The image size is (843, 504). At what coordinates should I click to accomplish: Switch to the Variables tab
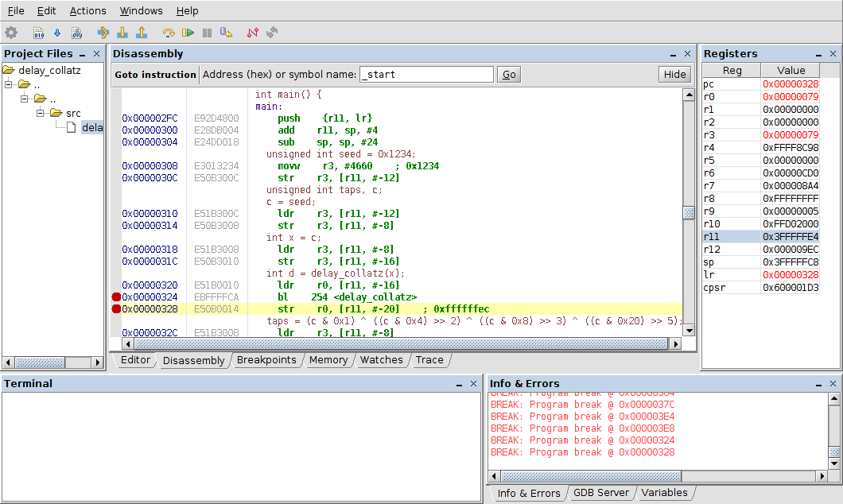(664, 493)
